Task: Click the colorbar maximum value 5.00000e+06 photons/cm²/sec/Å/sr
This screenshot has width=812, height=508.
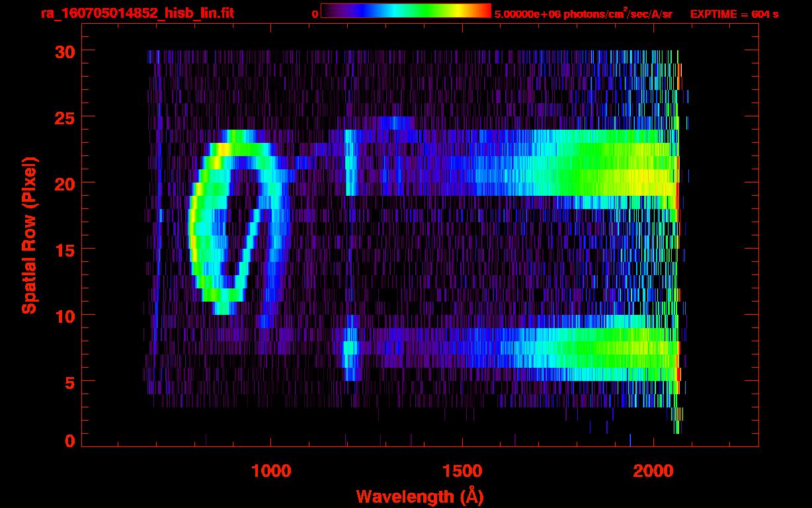Action: [583, 13]
